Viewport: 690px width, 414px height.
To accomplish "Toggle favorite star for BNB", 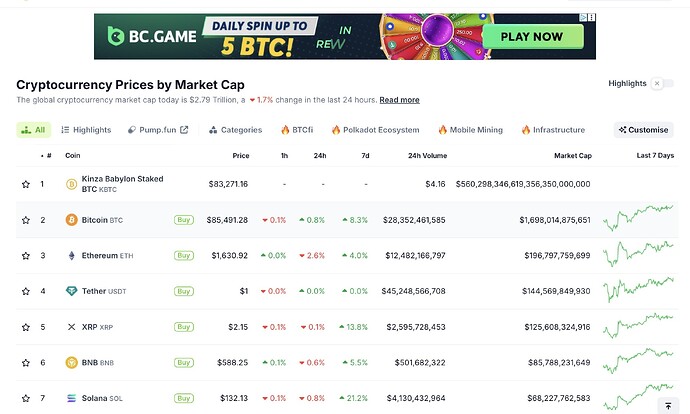I will coord(26,363).
